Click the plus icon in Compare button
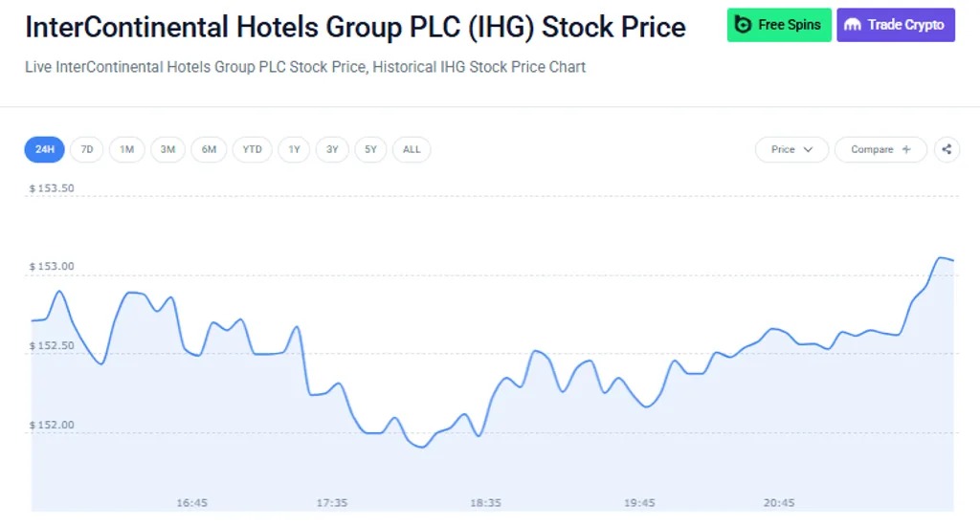 coord(906,149)
